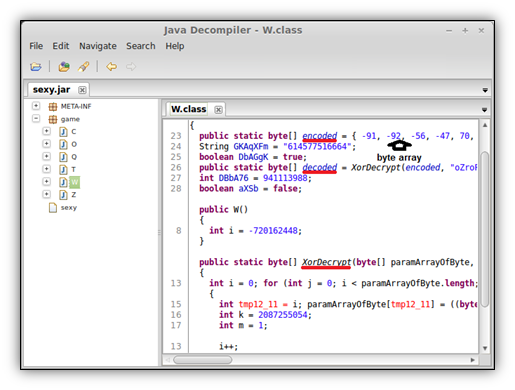Image resolution: width=515 pixels, height=390 pixels.
Task: Click the variable name DbAGgK
Action: pyautogui.click(x=253, y=157)
